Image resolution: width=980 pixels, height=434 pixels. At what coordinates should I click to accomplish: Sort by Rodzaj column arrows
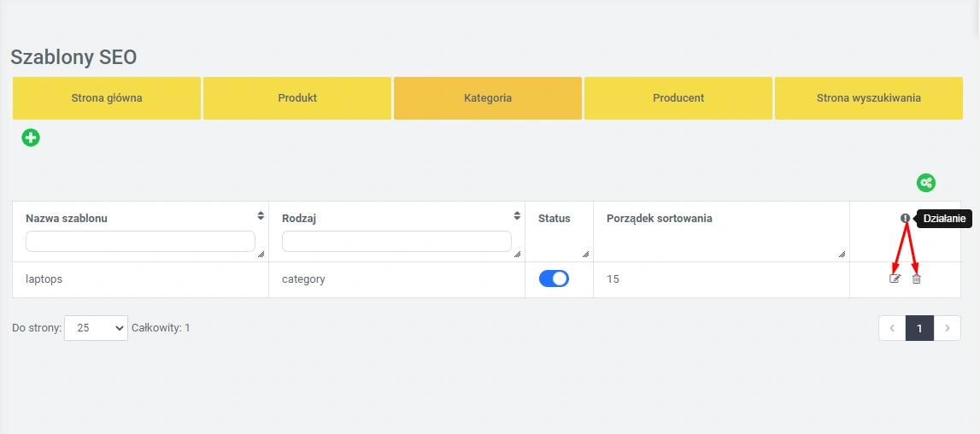coord(516,216)
